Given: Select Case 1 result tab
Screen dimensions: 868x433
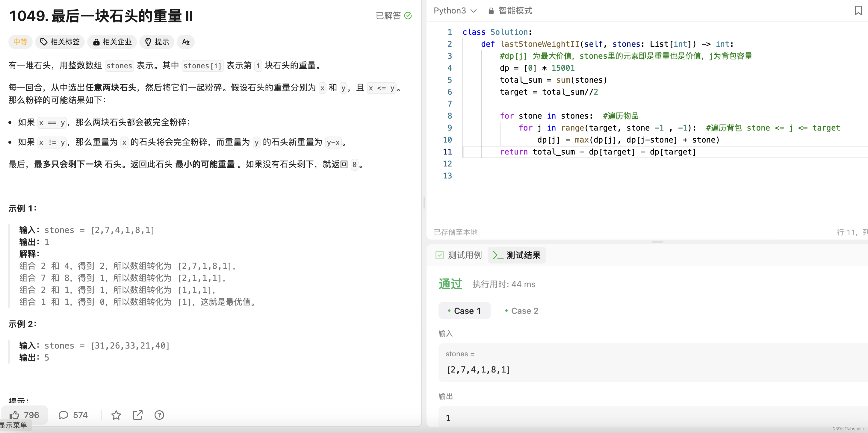Looking at the screenshot, I should point(464,311).
